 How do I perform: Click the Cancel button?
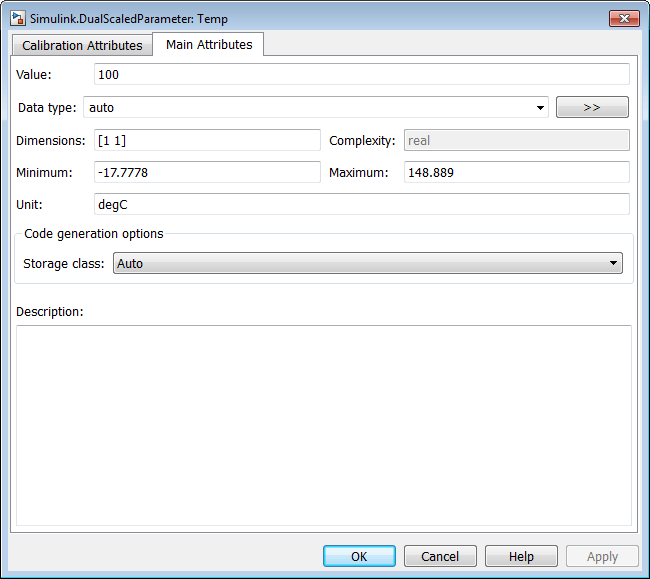[440, 556]
